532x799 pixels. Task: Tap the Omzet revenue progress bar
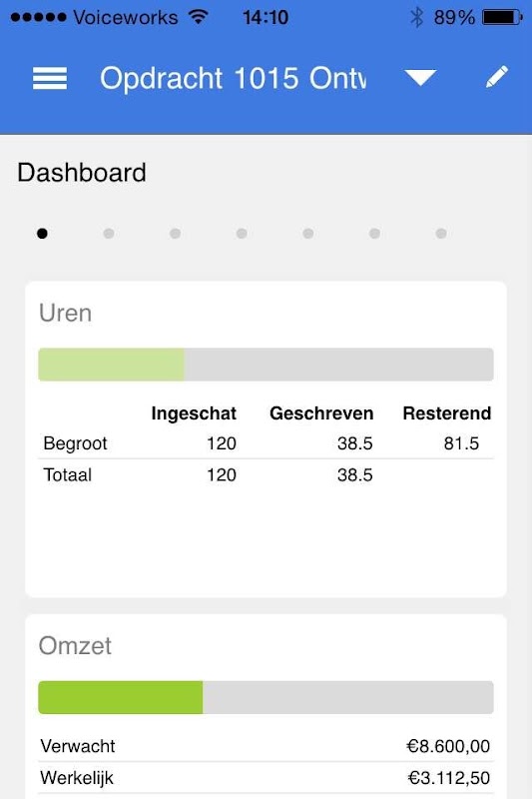coord(266,697)
